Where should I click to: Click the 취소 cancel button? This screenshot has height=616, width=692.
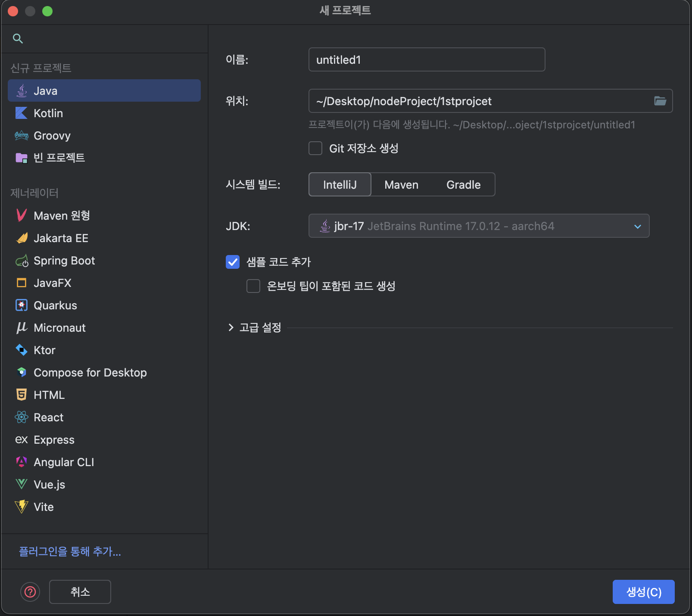pos(80,592)
